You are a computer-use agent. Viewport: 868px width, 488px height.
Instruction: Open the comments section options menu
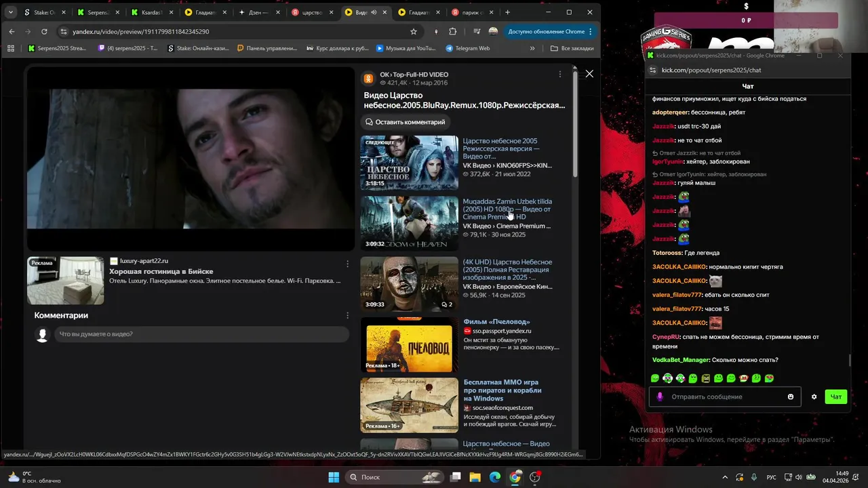point(347,315)
